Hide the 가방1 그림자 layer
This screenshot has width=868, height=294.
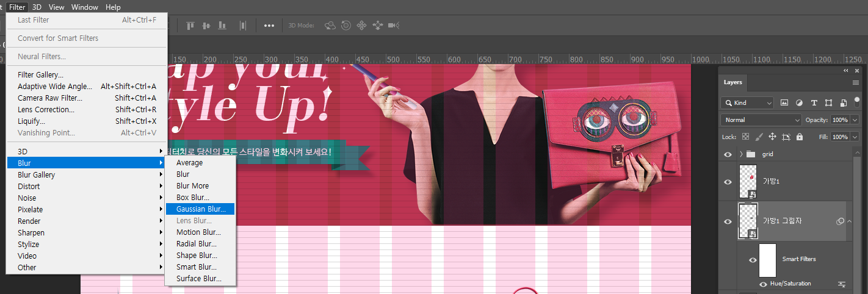coord(728,221)
